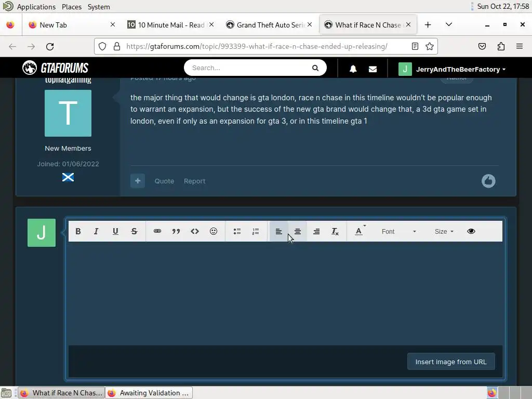Open the text color picker
532x399 pixels.
(x=360, y=231)
